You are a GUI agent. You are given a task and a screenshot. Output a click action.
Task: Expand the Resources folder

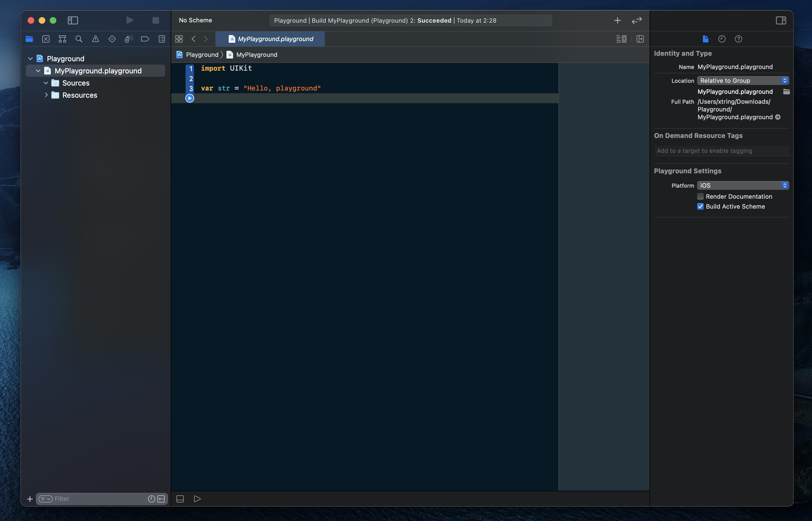(46, 95)
